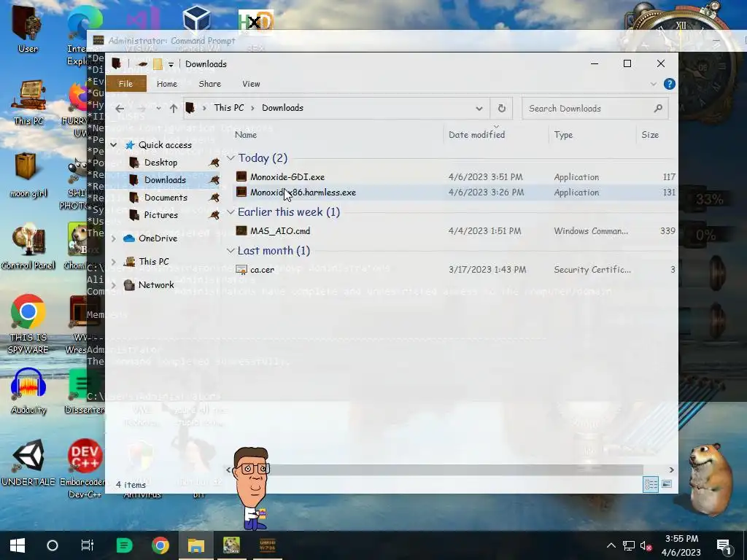
Task: Click the horizontal scrollbar right arrow
Action: pyautogui.click(x=671, y=470)
